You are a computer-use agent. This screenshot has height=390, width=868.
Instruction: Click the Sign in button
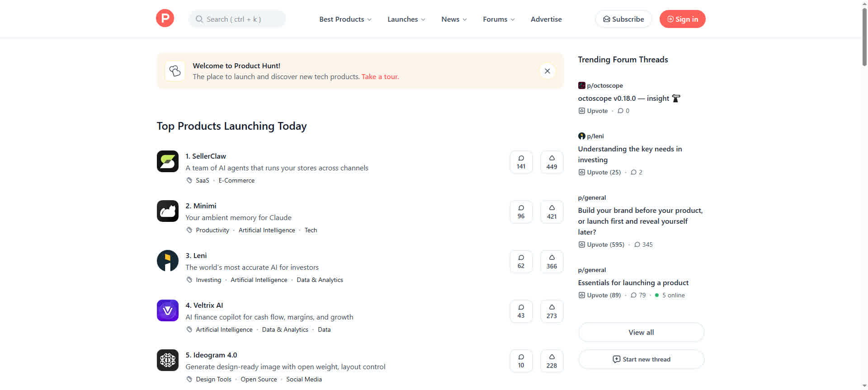coord(682,19)
